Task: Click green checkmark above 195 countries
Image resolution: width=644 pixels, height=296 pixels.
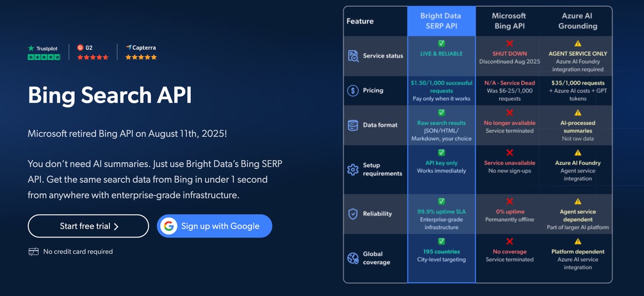Action: pos(441,241)
